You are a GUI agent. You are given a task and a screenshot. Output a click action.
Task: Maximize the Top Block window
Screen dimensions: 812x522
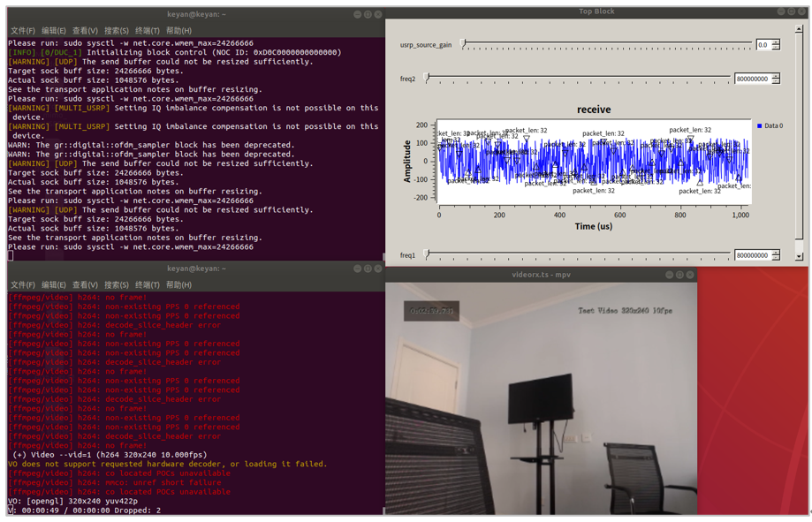[x=791, y=11]
